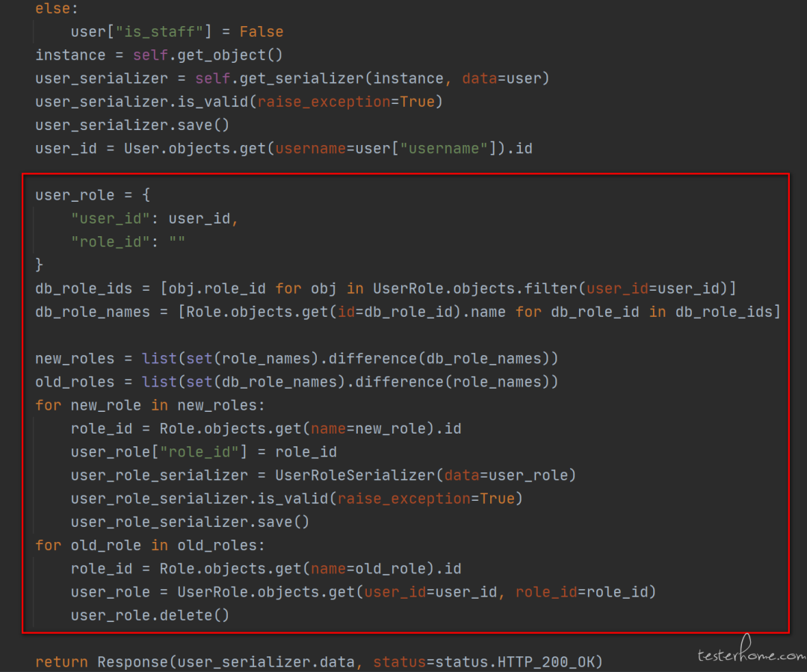Click the dict entry "role_id": ""
807x672 pixels.
(x=128, y=242)
